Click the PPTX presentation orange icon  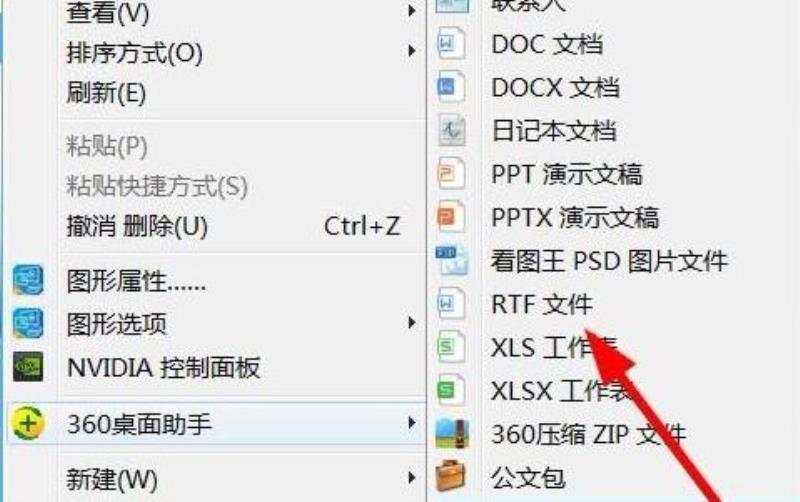(x=451, y=217)
